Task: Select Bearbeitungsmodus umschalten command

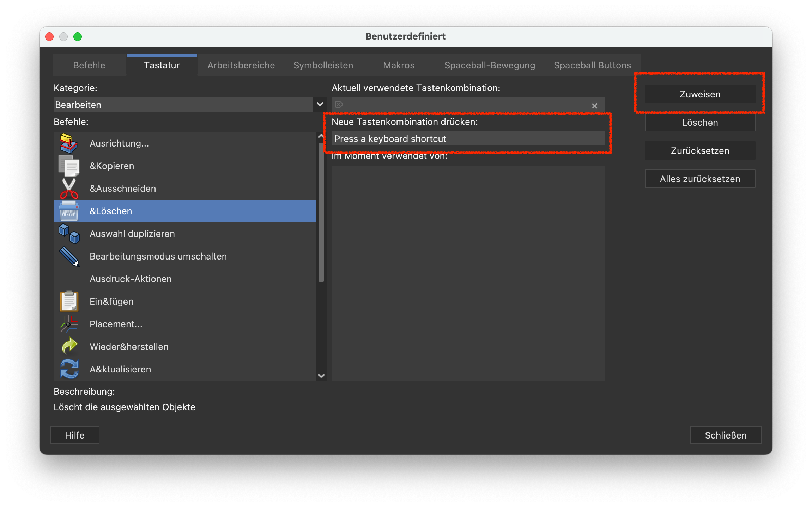Action: [x=185, y=256]
